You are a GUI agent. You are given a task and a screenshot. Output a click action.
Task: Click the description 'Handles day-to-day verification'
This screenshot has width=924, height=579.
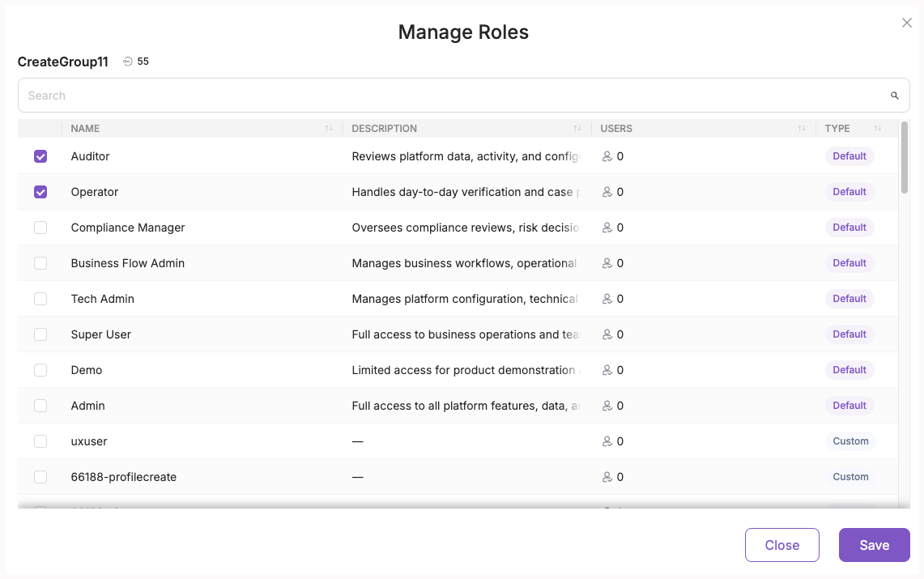(x=466, y=192)
